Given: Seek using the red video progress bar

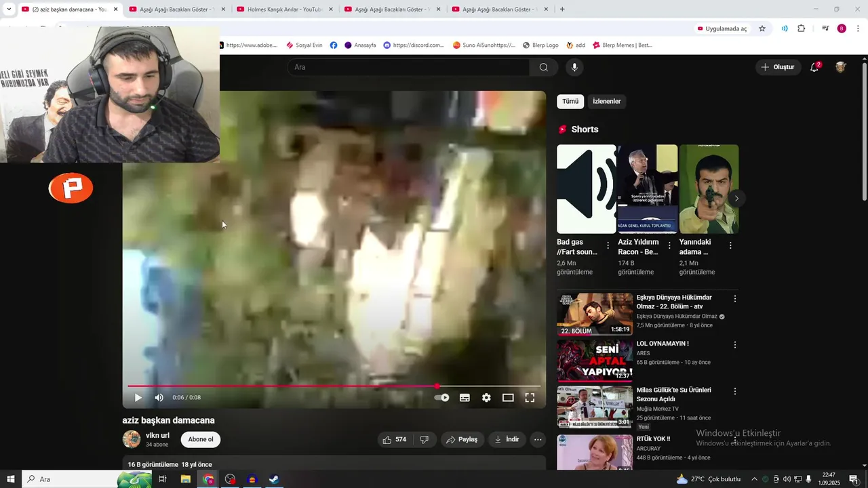Looking at the screenshot, I should point(334,386).
